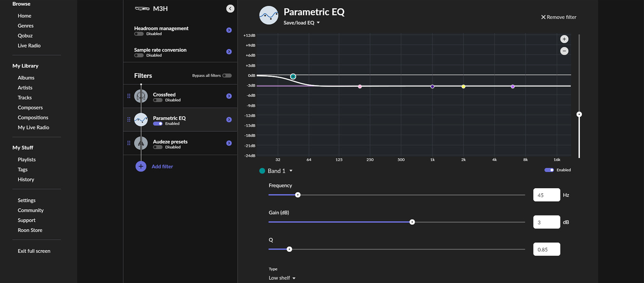Click the plus Add filter icon
Image resolution: width=644 pixels, height=283 pixels.
pos(141,166)
